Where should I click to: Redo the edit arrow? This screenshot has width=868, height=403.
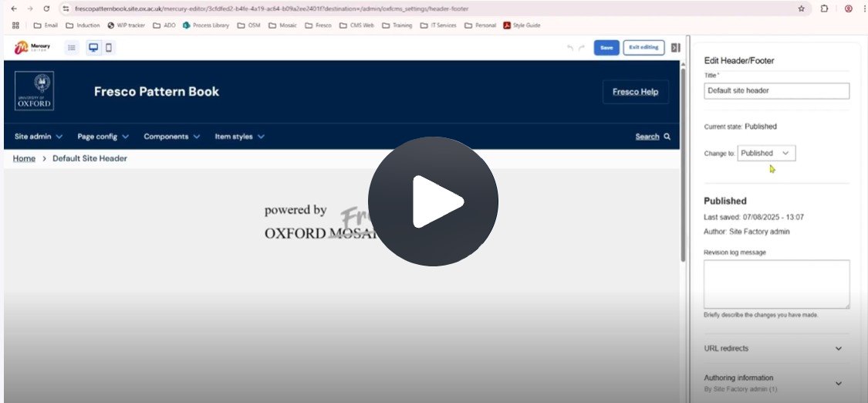(581, 48)
